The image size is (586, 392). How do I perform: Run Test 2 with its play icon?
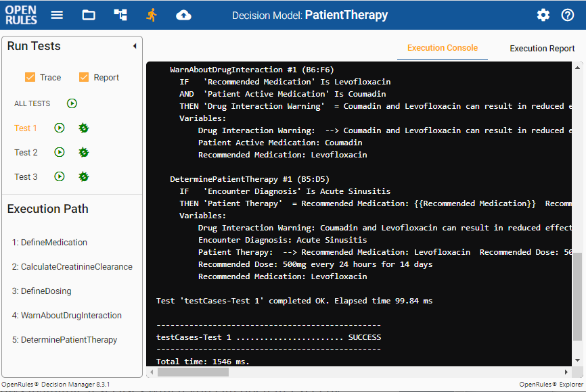tap(60, 152)
